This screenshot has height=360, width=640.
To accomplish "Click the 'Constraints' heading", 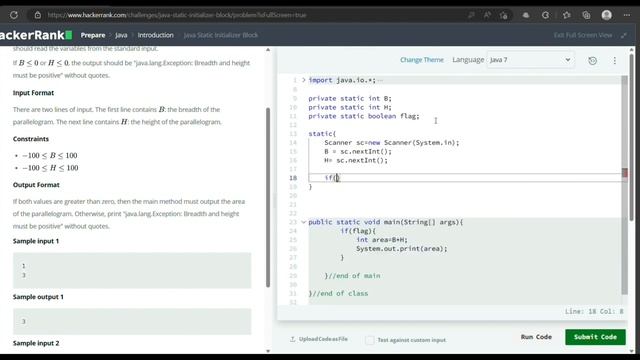I will pyautogui.click(x=31, y=139).
